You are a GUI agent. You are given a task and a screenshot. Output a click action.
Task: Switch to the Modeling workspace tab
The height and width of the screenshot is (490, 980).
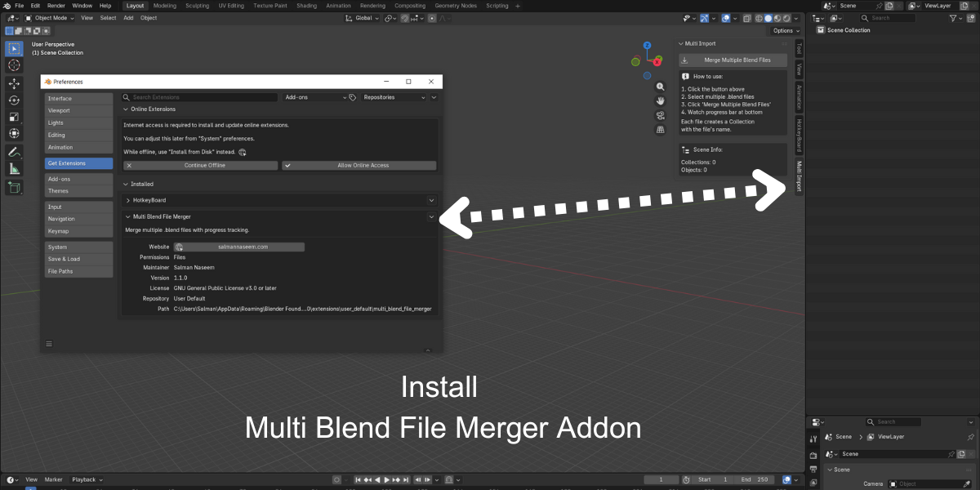coord(164,6)
